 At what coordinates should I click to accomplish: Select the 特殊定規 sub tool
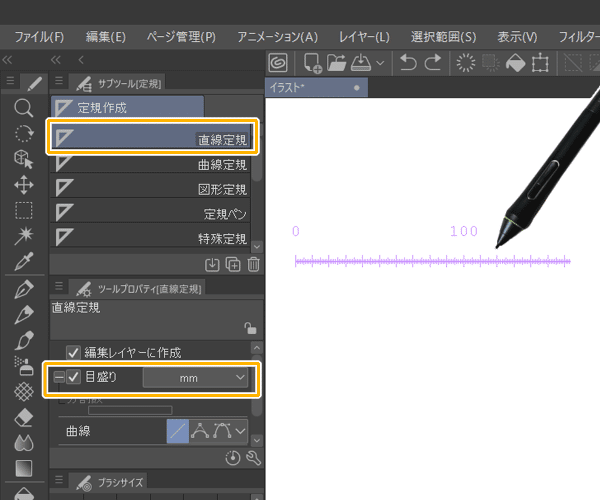pyautogui.click(x=151, y=236)
